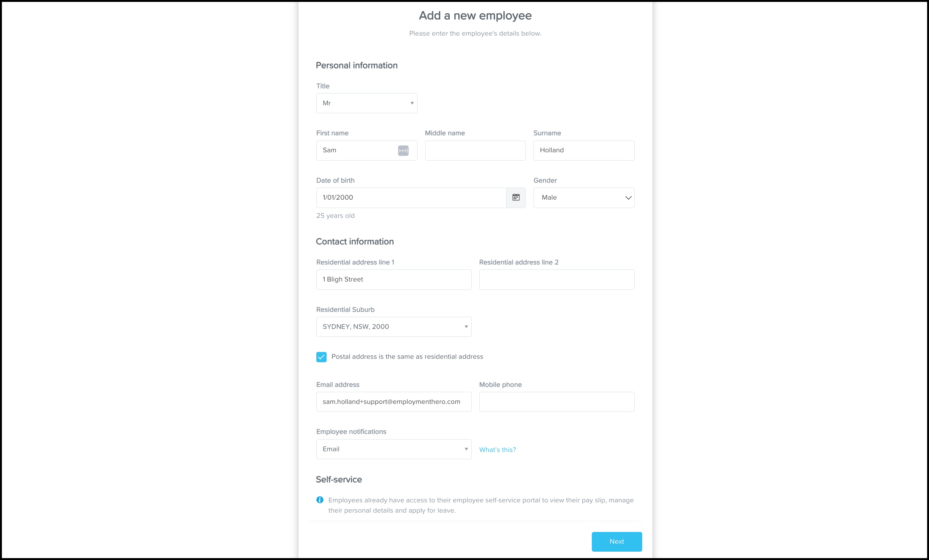Click the Gender dropdown chevron arrow
Viewport: 929px width, 560px height.
coord(628,198)
